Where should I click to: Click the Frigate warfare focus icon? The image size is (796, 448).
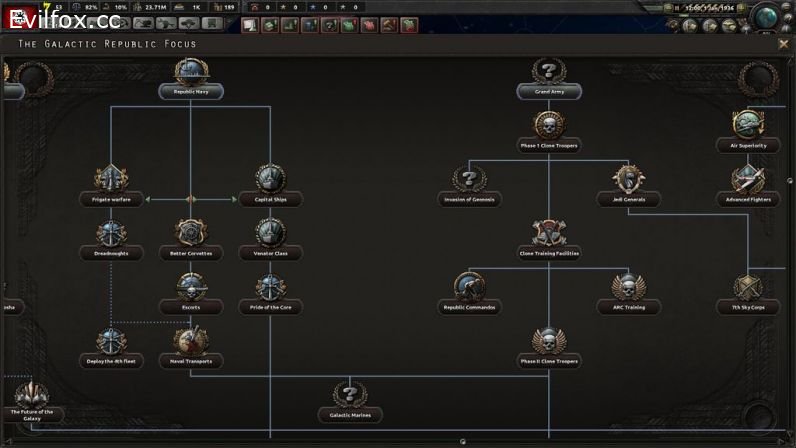pos(111,180)
